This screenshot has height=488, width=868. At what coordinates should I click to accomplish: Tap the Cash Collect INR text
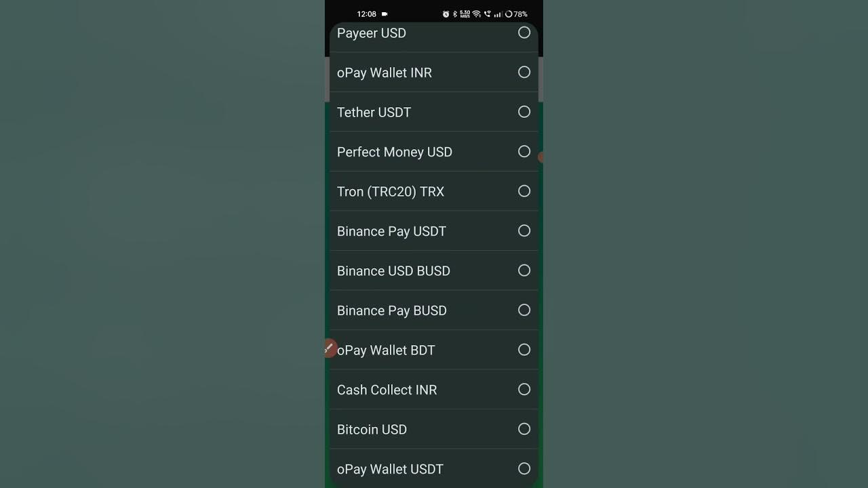pos(387,390)
